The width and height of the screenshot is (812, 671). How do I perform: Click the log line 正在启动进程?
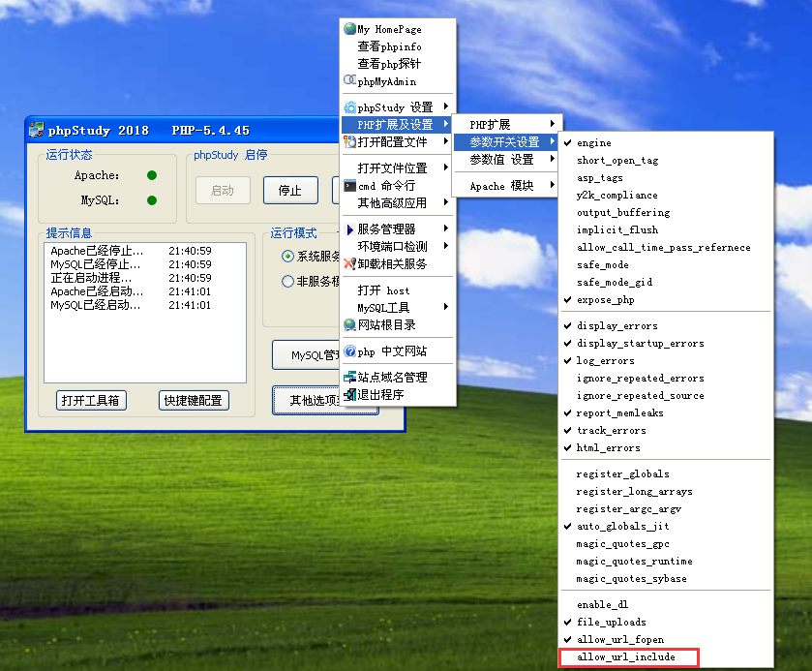tap(132, 278)
